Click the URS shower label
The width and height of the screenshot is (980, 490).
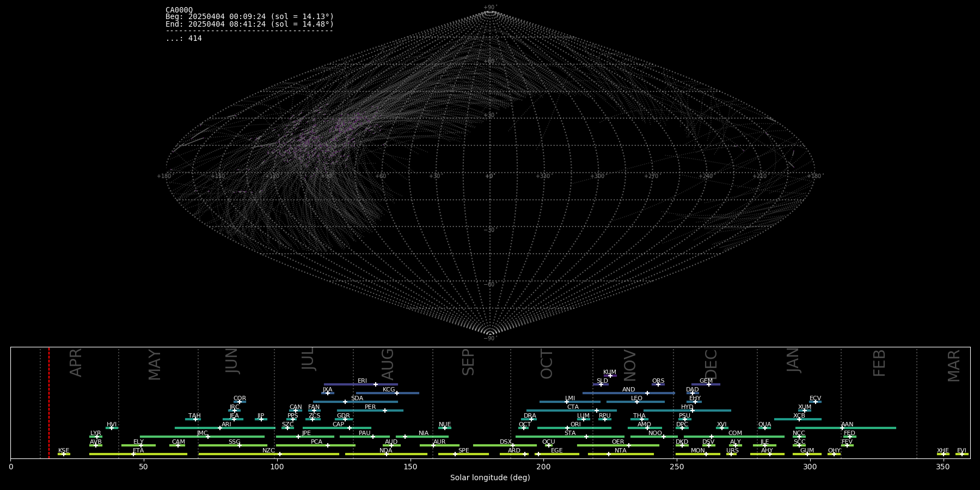[x=732, y=451]
